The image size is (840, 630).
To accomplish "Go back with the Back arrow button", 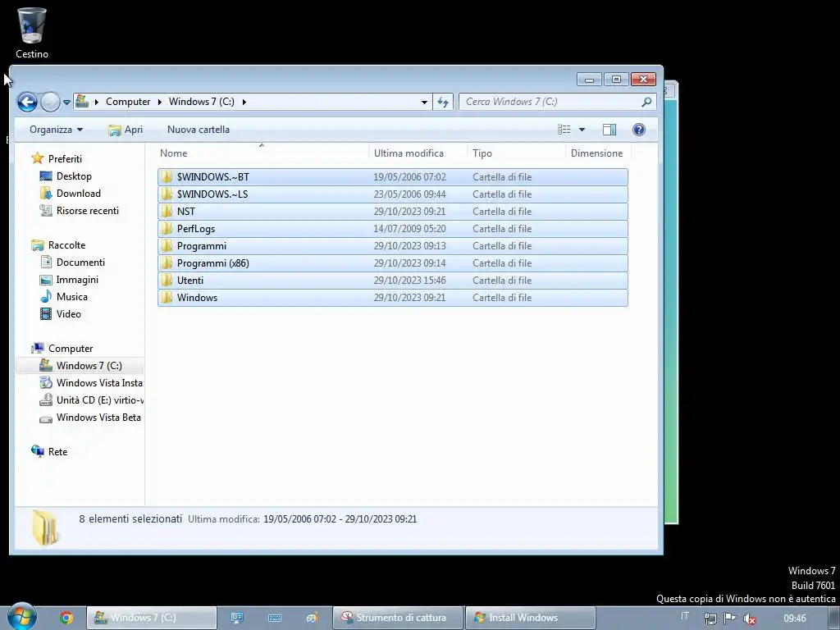I will tap(27, 102).
